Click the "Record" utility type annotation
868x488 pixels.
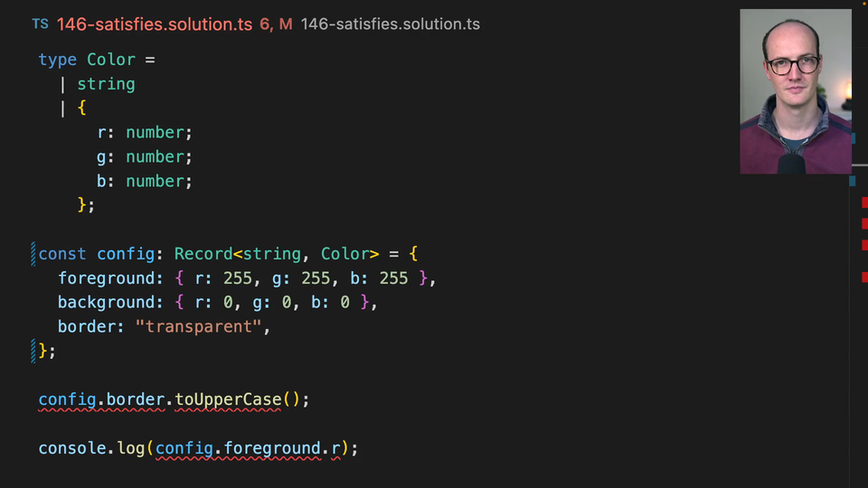pos(203,254)
